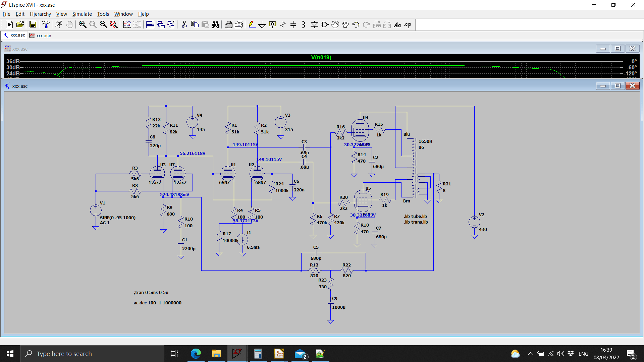Click the Open file folder icon
The width and height of the screenshot is (644, 362).
point(20,24)
